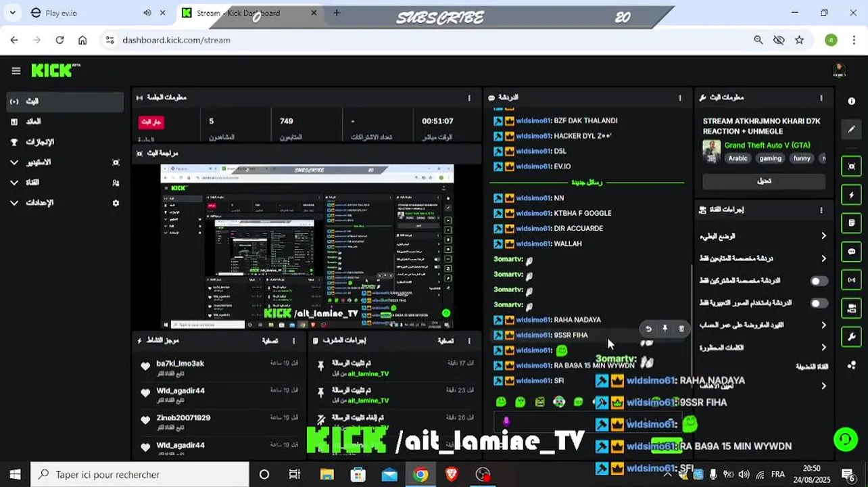The height and width of the screenshot is (487, 868).
Task: Open the session info panel three-dot menu
Action: [469, 98]
